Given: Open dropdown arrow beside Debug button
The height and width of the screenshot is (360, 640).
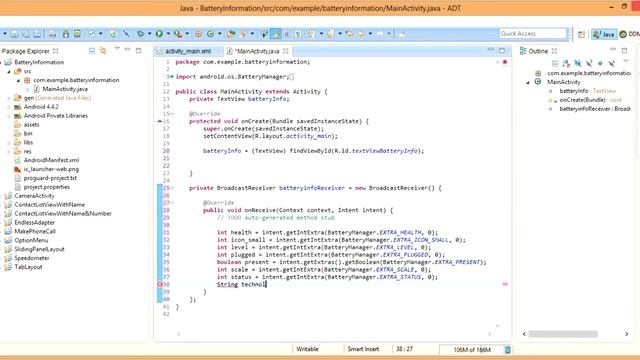Looking at the screenshot, I should coord(149,34).
